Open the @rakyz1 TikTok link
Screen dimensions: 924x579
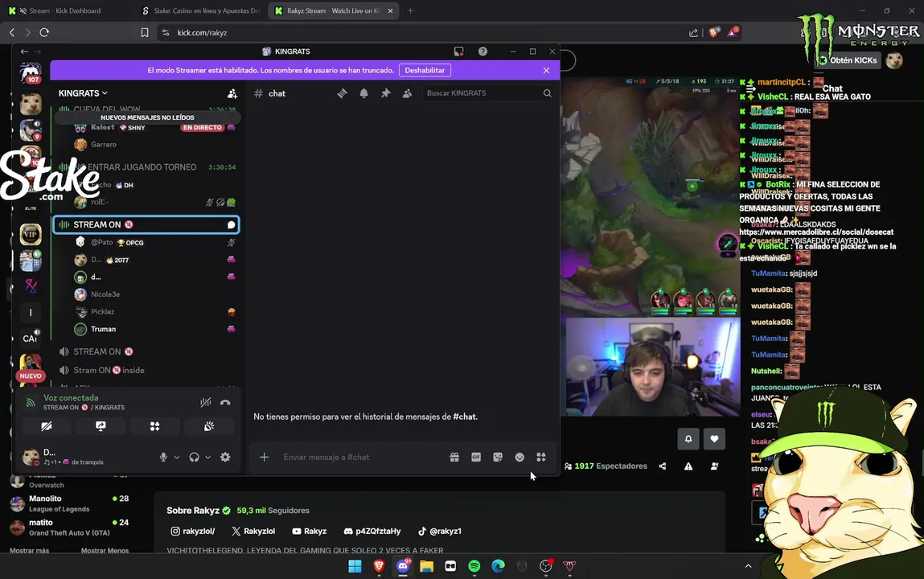click(440, 531)
